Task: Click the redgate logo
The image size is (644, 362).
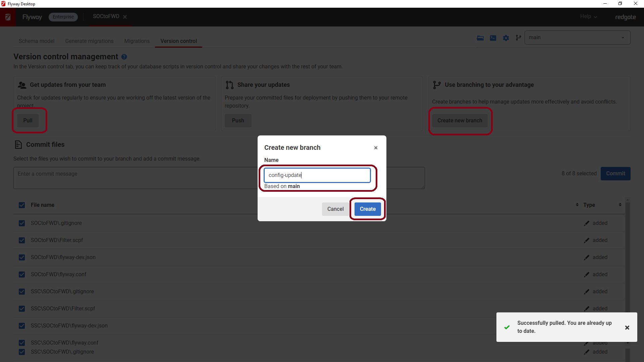Action: click(625, 17)
